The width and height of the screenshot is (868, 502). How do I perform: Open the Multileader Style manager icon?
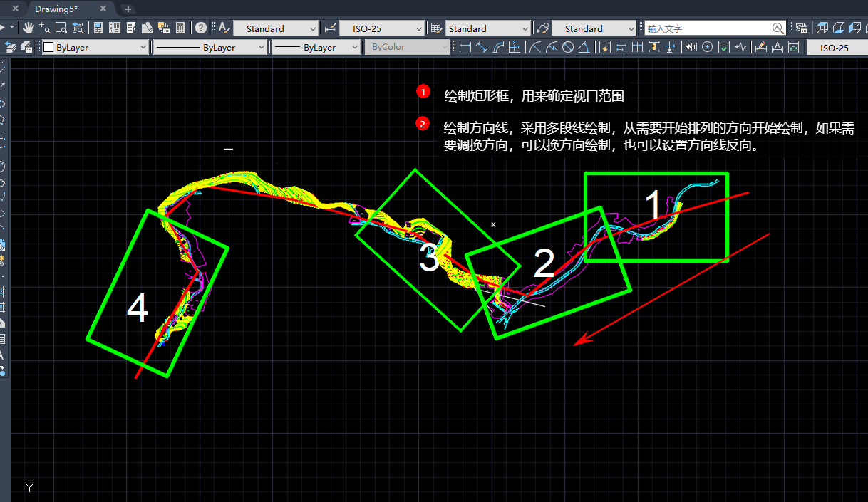[x=543, y=28]
